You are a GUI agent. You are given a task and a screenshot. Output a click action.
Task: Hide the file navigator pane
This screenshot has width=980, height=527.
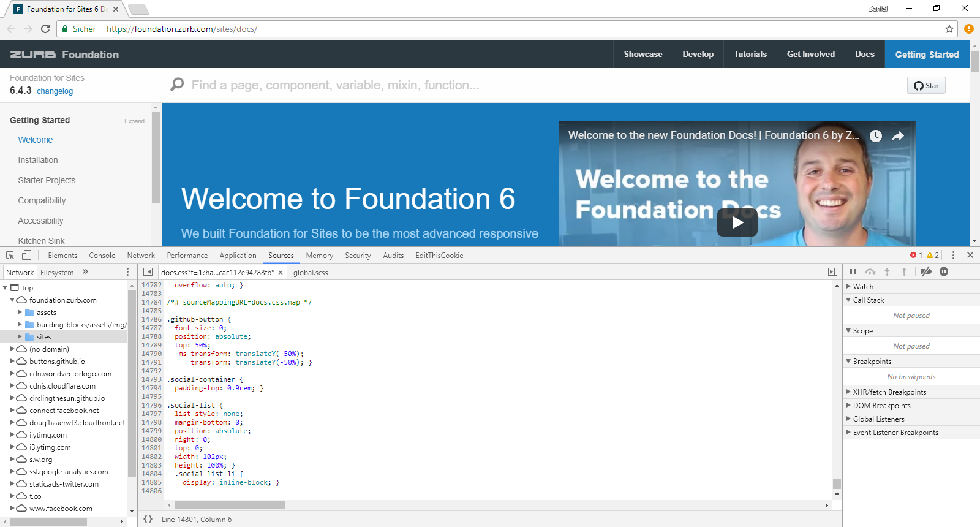pos(148,272)
